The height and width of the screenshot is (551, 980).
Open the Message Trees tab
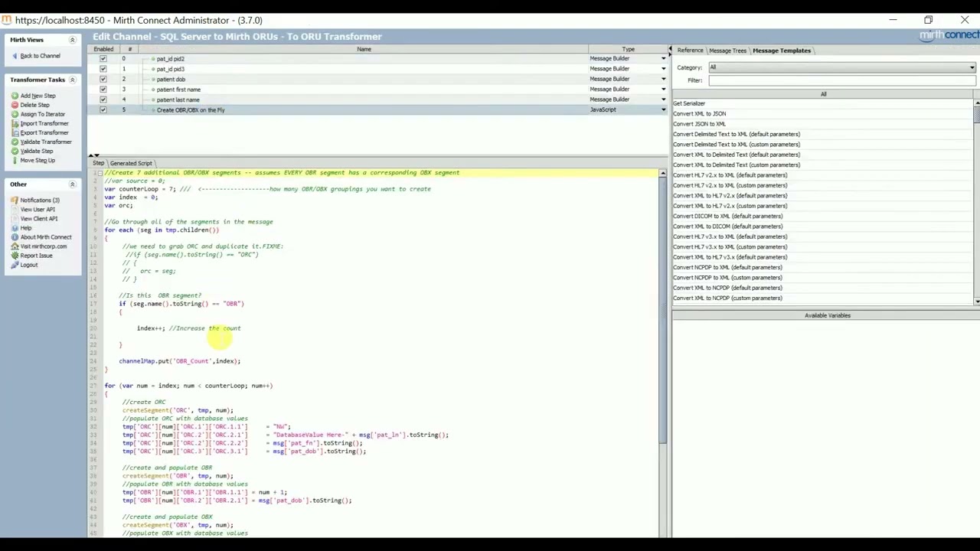[727, 51]
